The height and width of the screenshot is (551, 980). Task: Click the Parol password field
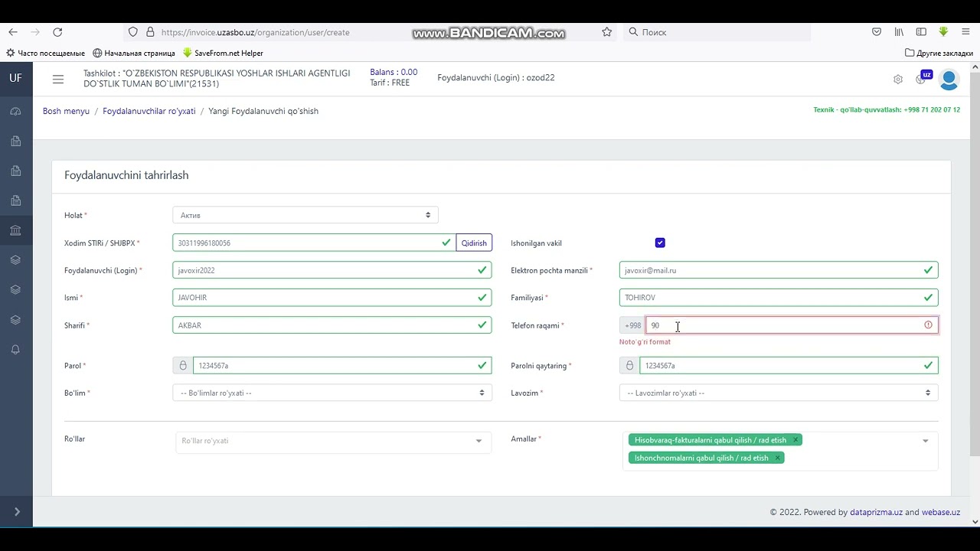pos(342,366)
